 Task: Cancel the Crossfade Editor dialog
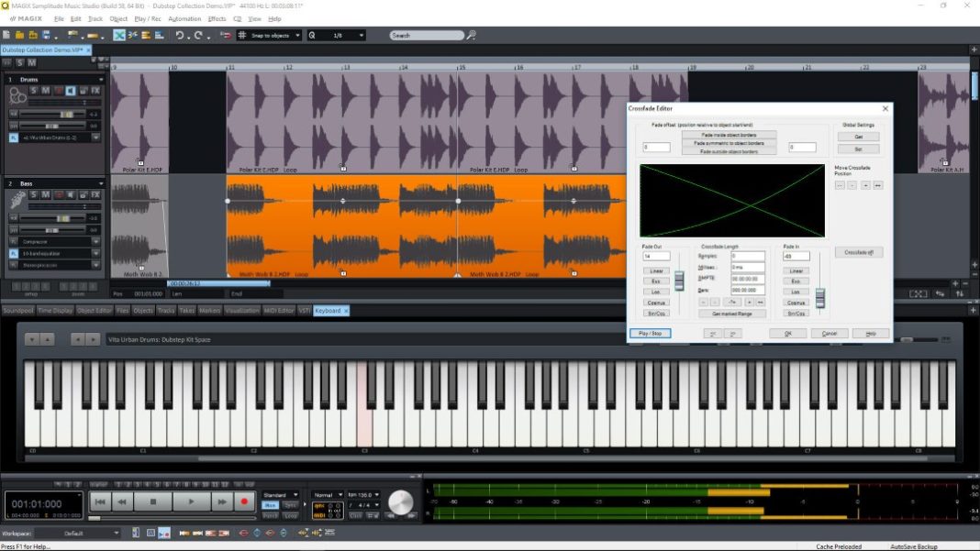pyautogui.click(x=829, y=334)
